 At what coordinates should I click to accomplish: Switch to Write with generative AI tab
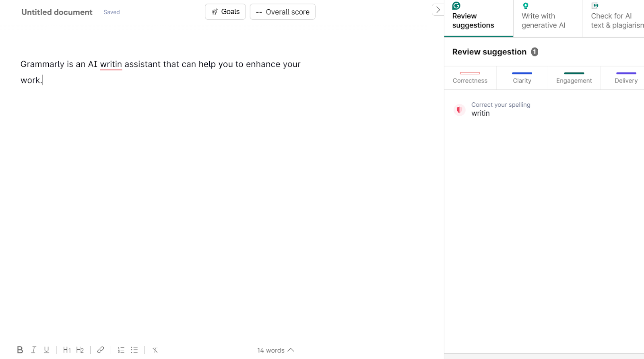click(x=548, y=18)
